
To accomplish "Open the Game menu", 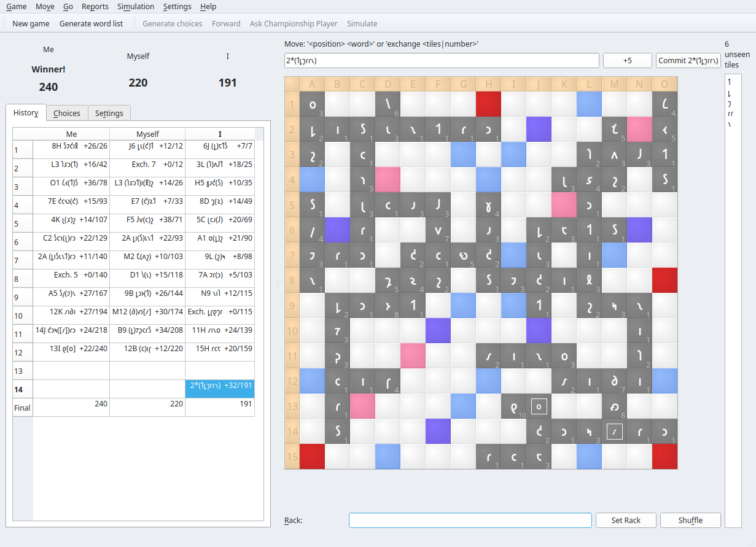I will pyautogui.click(x=16, y=7).
